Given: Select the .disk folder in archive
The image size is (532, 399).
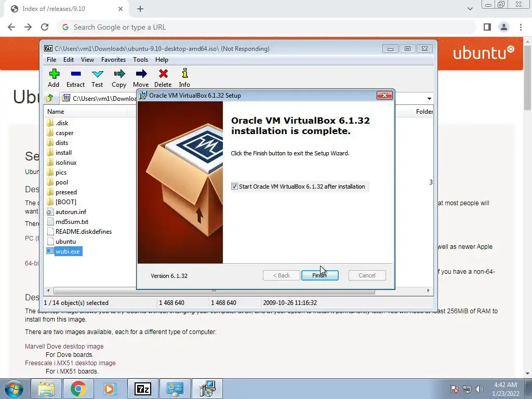Looking at the screenshot, I should [62, 123].
